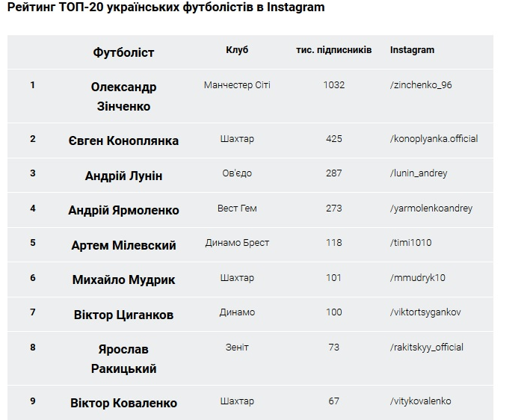
Task: Click the /vitykovalenko Instagram handle
Action: [x=420, y=401]
